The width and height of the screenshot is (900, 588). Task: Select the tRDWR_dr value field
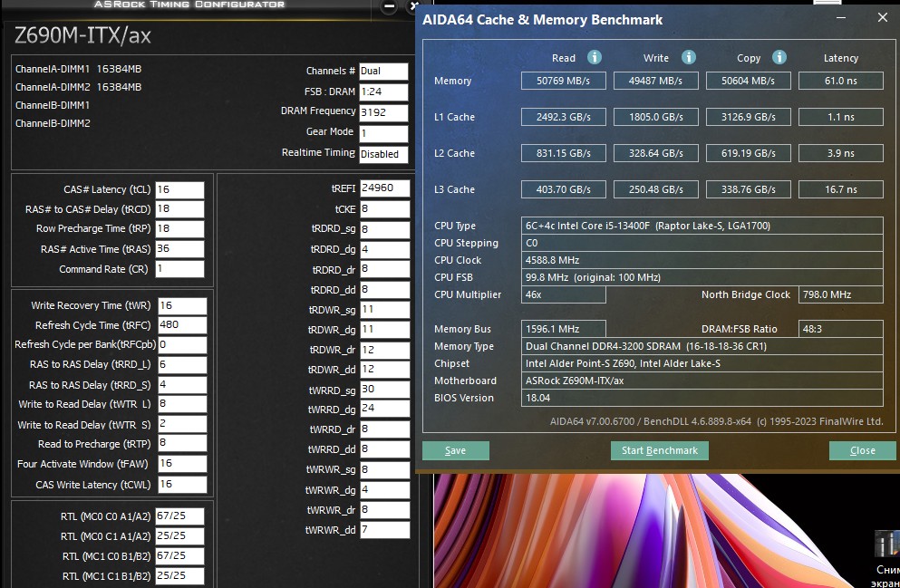[x=384, y=350]
